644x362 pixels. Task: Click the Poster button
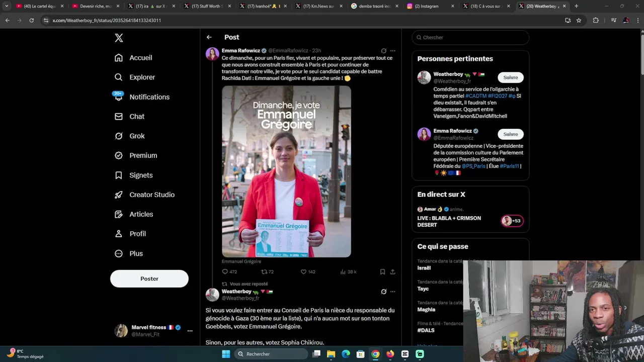[x=149, y=279]
